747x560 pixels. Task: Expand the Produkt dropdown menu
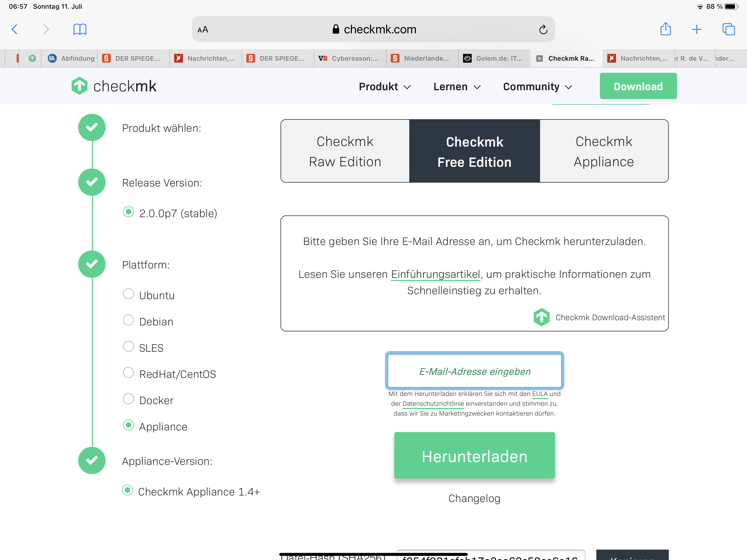coord(385,87)
